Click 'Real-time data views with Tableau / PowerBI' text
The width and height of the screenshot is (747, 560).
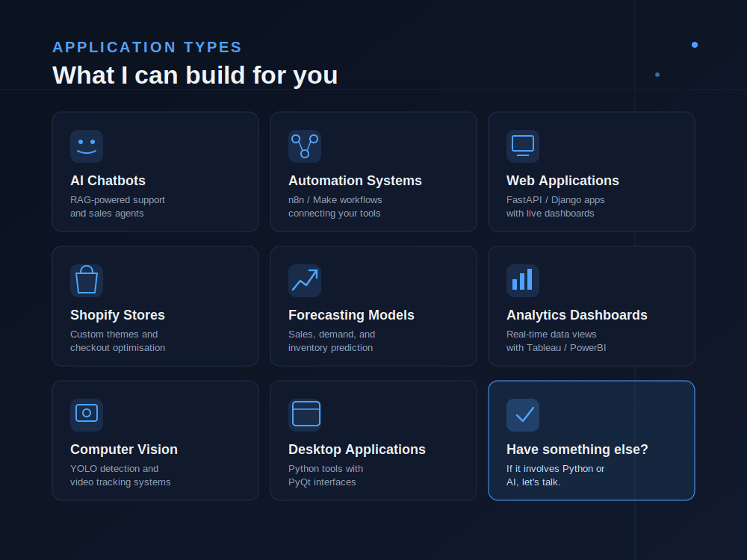(x=557, y=341)
